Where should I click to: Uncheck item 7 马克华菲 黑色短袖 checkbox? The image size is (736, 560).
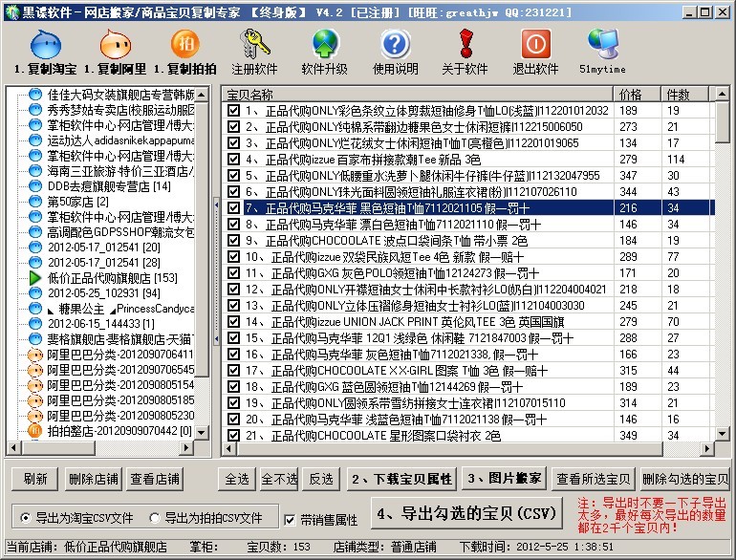tap(233, 207)
